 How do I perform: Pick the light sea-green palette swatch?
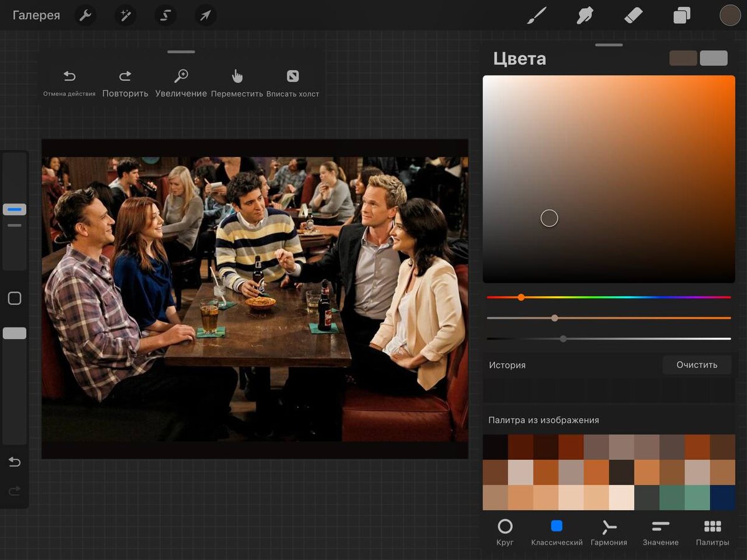[x=697, y=498]
